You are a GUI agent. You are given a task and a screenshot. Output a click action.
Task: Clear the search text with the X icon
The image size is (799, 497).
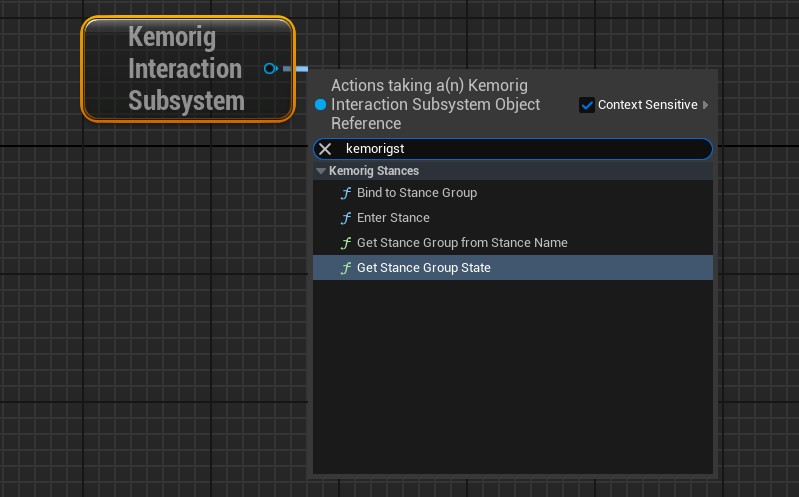325,149
